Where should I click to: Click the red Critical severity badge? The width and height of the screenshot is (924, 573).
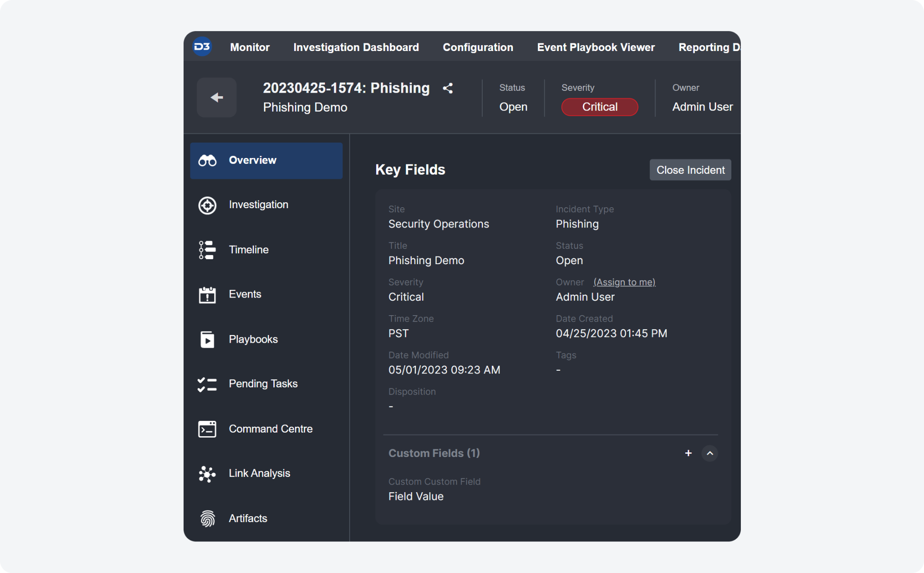coord(599,107)
